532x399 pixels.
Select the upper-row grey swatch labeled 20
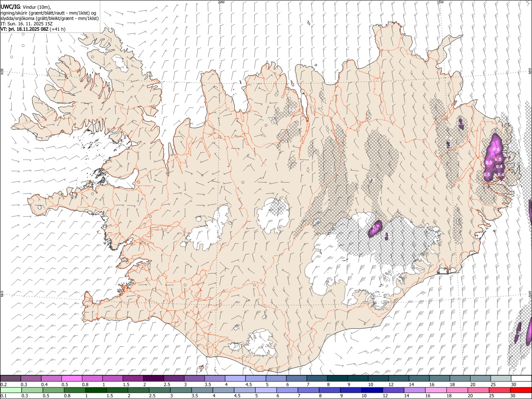coord(480,378)
